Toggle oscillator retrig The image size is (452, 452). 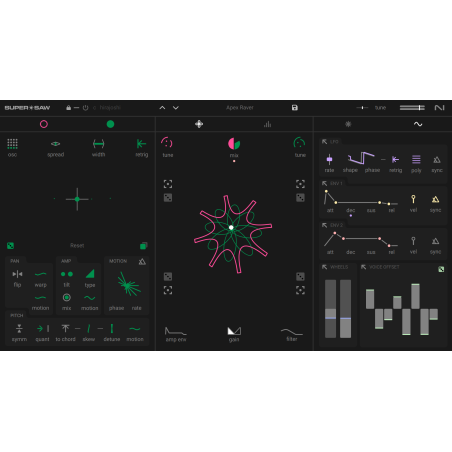[141, 144]
